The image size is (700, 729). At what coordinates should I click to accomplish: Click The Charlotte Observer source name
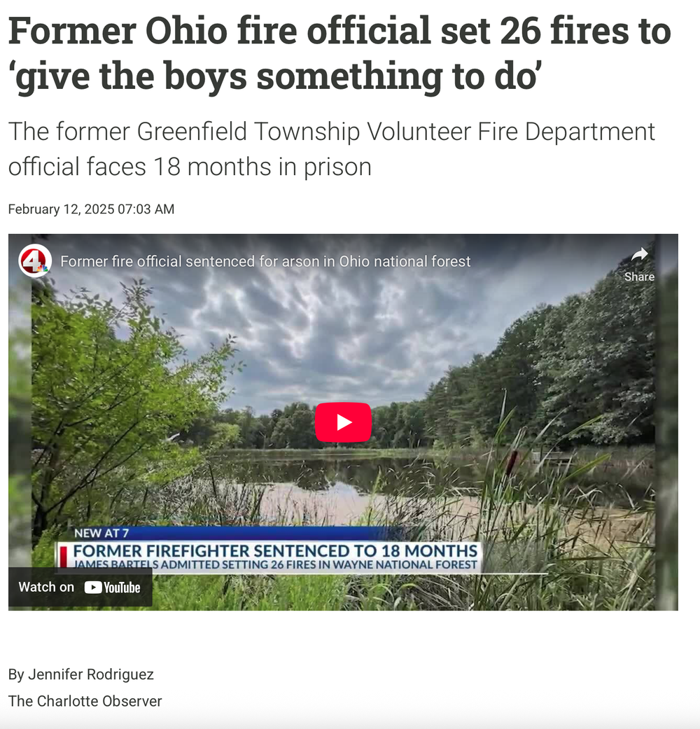(x=85, y=701)
